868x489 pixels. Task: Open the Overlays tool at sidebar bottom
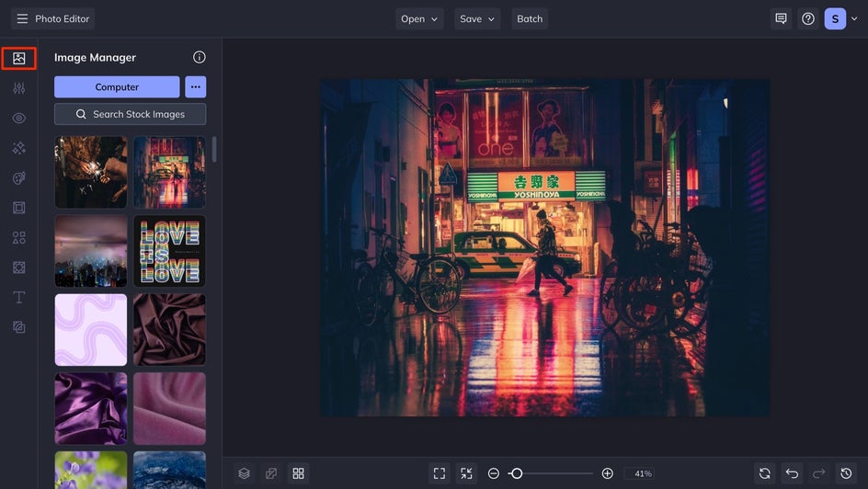point(18,327)
